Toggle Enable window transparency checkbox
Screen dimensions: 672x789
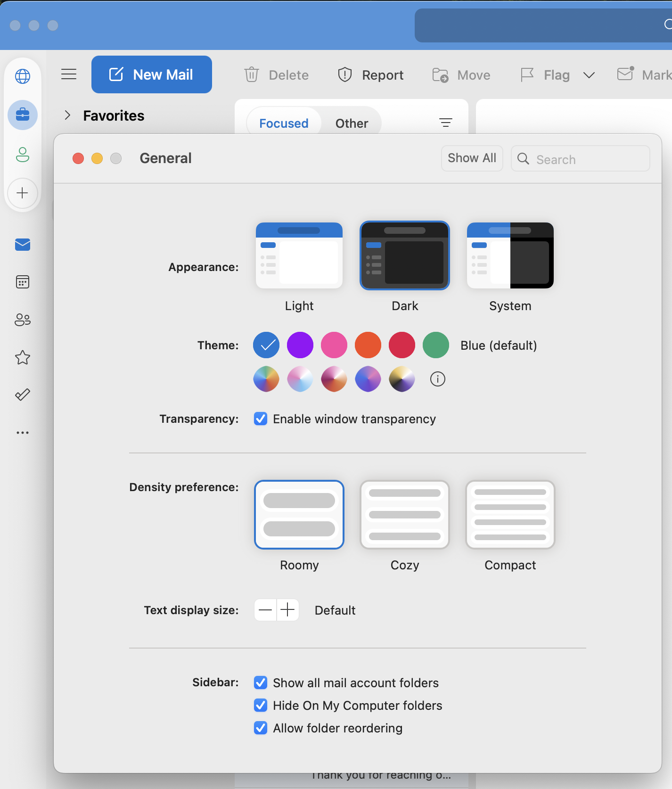point(261,419)
